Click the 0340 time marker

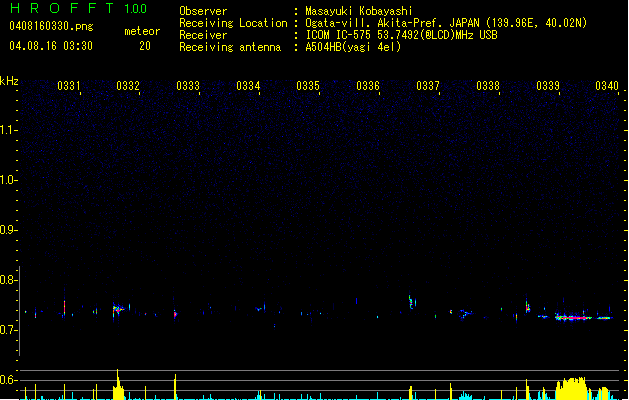607,86
